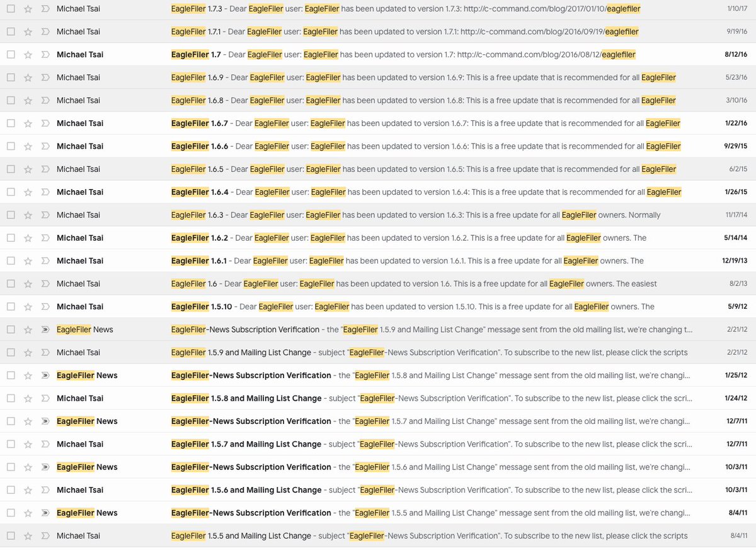Select checkbox for EagleFiler 1.6.6 email
Image resolution: width=756 pixels, height=550 pixels.
click(x=11, y=146)
